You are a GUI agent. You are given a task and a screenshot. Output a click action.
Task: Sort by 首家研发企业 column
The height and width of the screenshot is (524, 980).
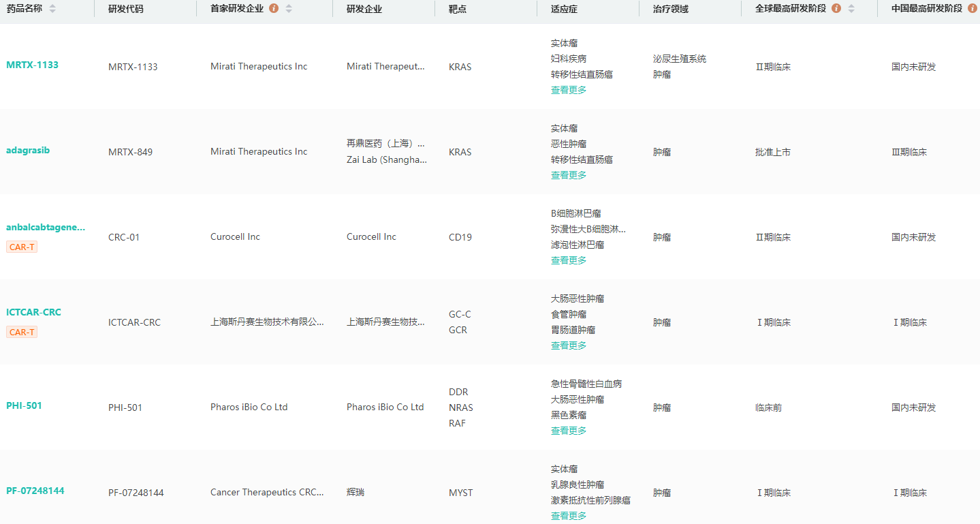[289, 9]
